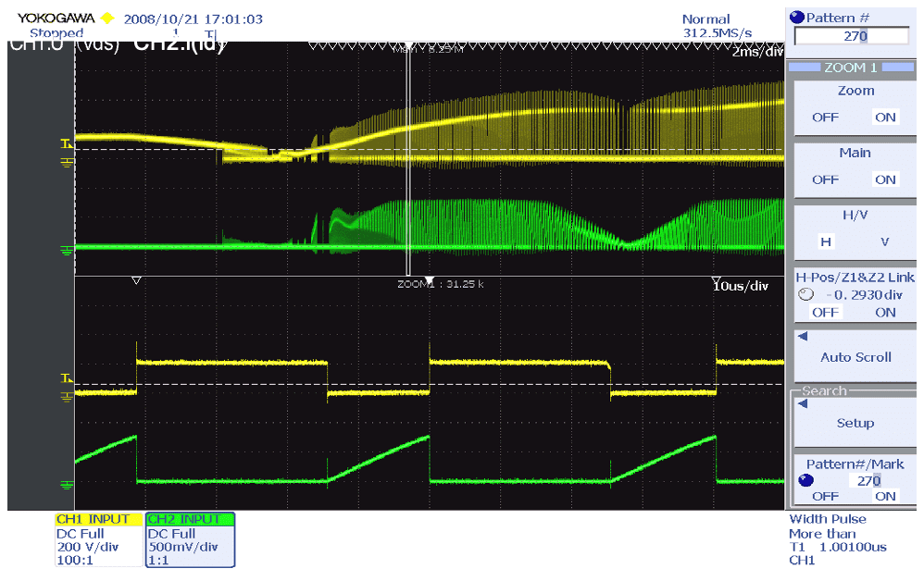Open the Search Setup submenu arrow
924x581 pixels.
pyautogui.click(x=802, y=403)
